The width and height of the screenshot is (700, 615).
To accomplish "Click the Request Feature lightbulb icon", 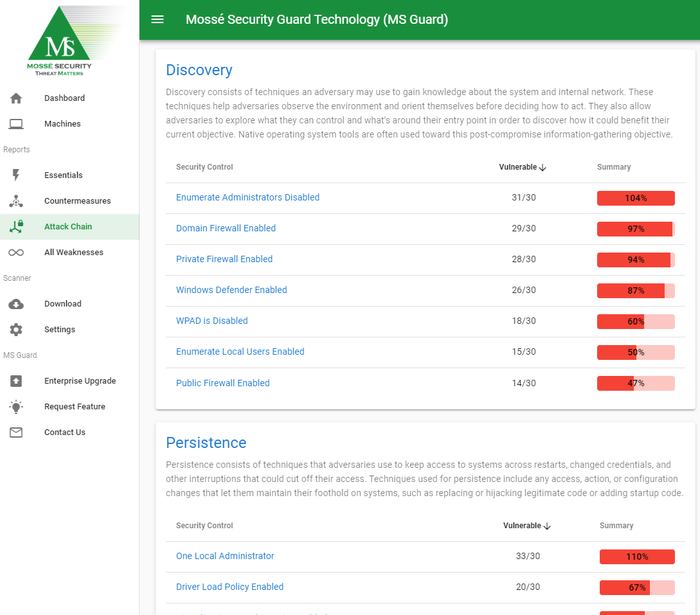I will pyautogui.click(x=16, y=407).
